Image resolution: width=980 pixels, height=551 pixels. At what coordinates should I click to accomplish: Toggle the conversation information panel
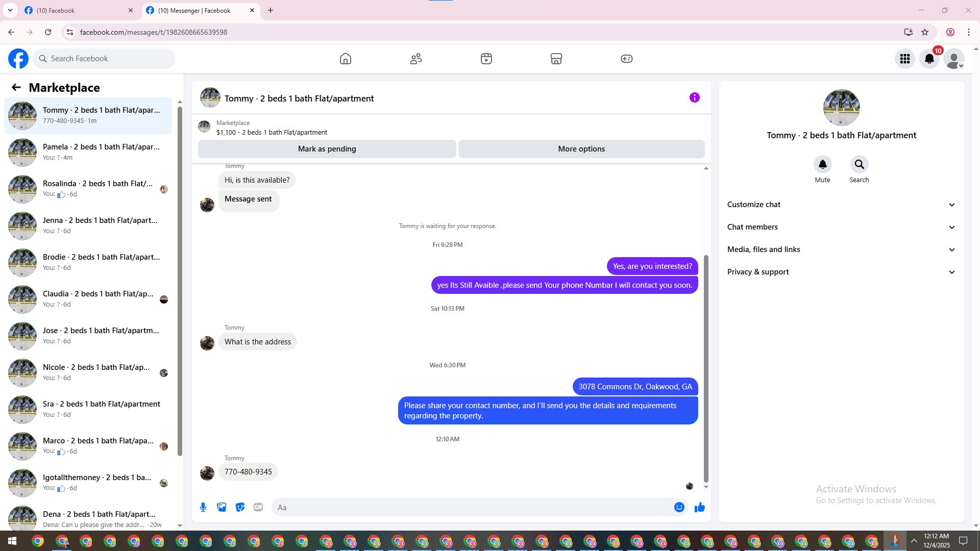694,97
